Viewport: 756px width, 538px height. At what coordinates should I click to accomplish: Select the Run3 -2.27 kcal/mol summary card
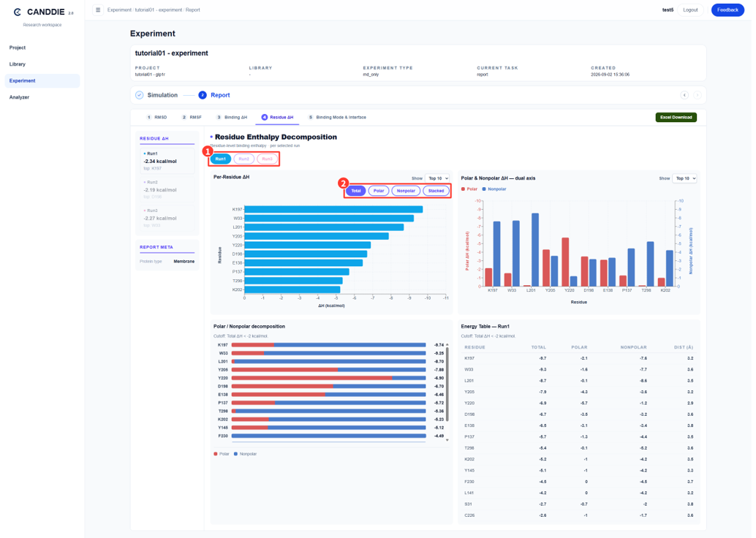[x=167, y=218]
